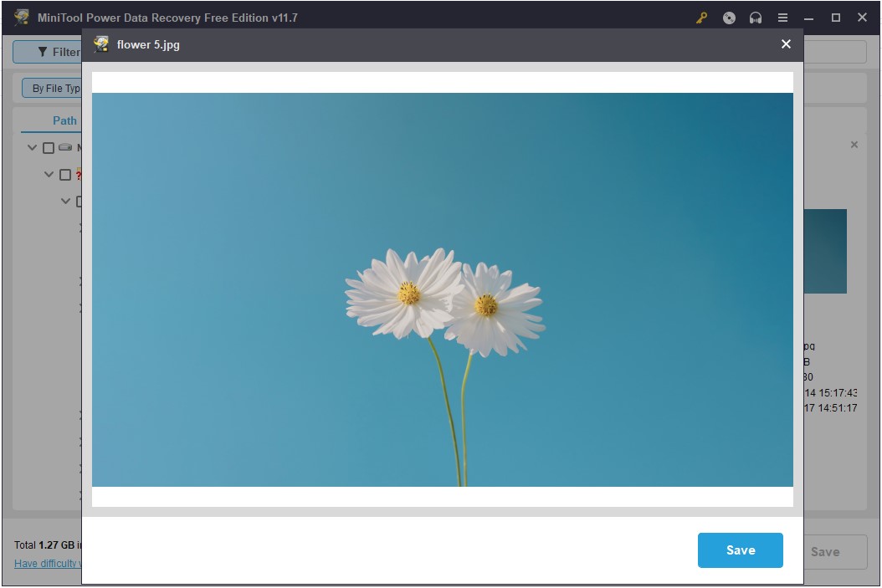Click the headphones support icon

click(x=756, y=18)
